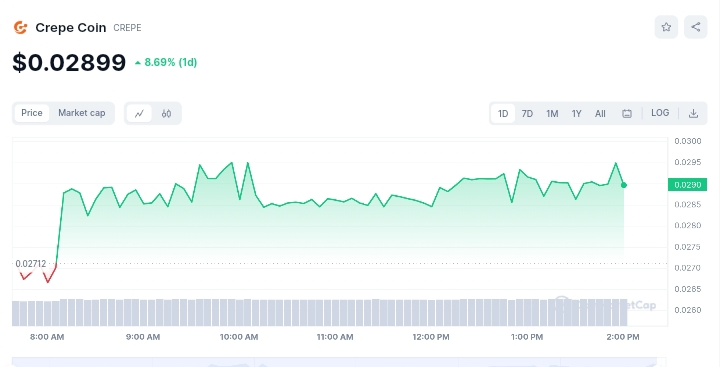Screen dimensions: 720x367
Task: Click the 8.69% (1d) change indicator
Action: 166,62
